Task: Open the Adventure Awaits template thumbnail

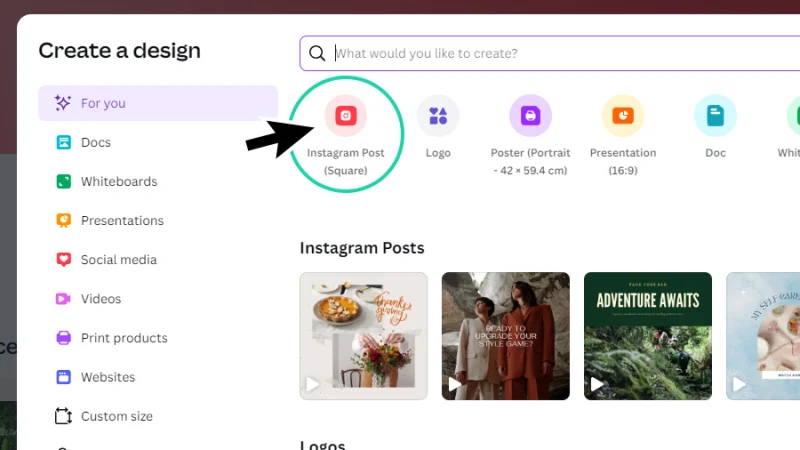Action: point(648,336)
